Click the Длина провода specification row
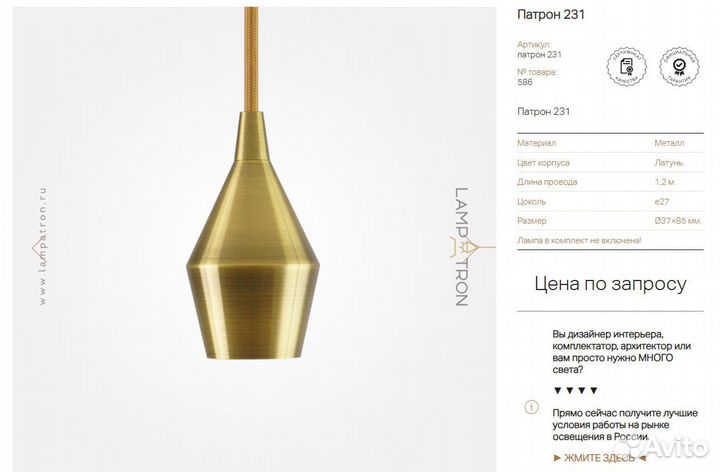720x472 pixels. (x=610, y=182)
